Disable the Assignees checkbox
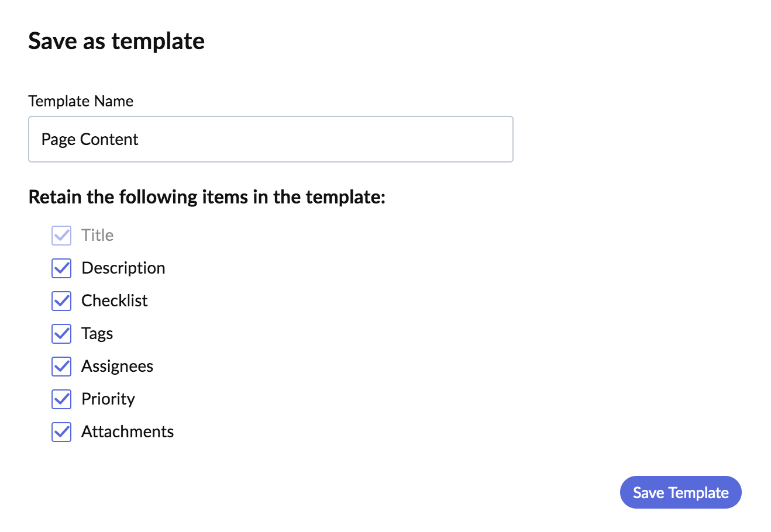Screen dimensions: 771x532 [61, 367]
